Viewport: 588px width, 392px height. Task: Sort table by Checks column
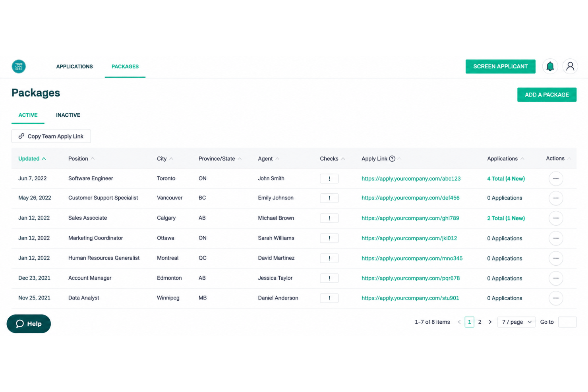tap(333, 158)
